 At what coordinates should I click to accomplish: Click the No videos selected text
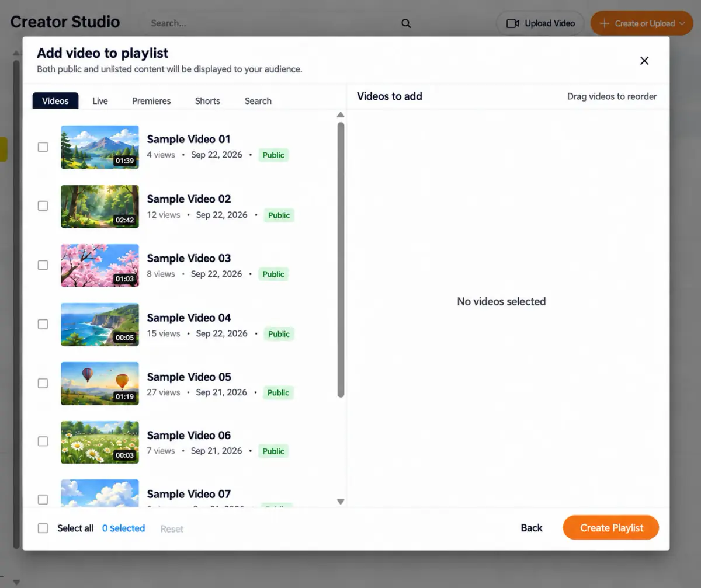pos(501,301)
